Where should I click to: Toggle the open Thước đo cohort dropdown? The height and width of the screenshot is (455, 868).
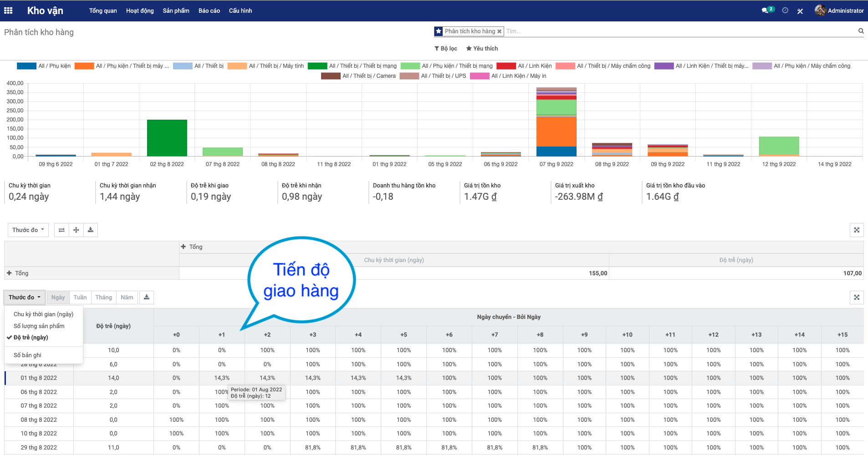click(x=25, y=298)
